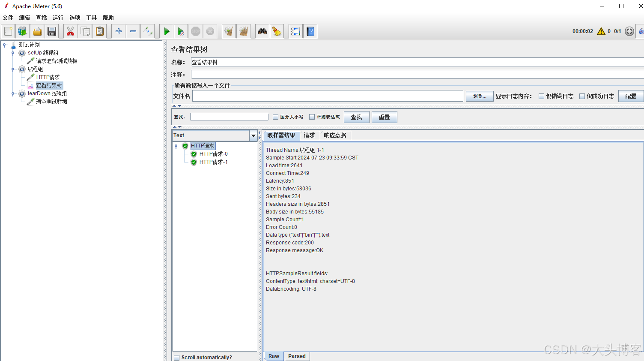Click the grey Stop icon
The image size is (644, 361).
click(x=196, y=31)
